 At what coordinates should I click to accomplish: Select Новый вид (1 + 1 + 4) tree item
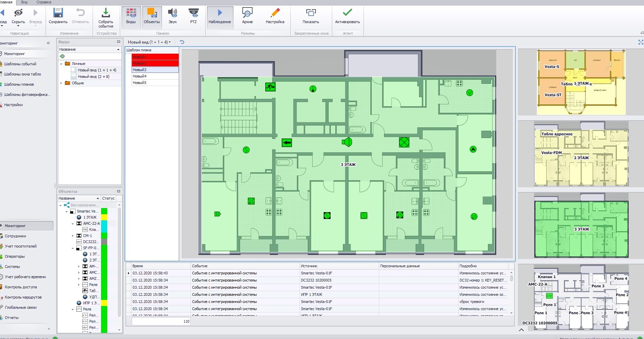pos(97,70)
